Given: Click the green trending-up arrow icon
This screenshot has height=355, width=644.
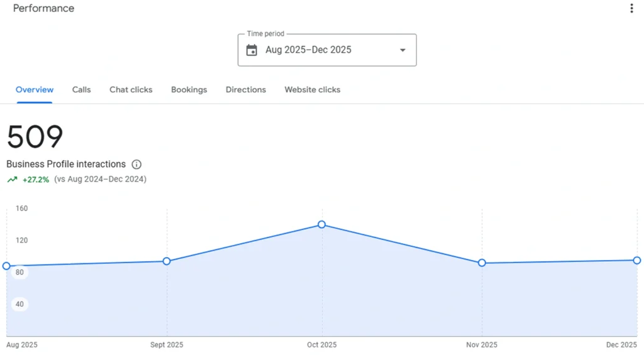Looking at the screenshot, I should pos(12,180).
